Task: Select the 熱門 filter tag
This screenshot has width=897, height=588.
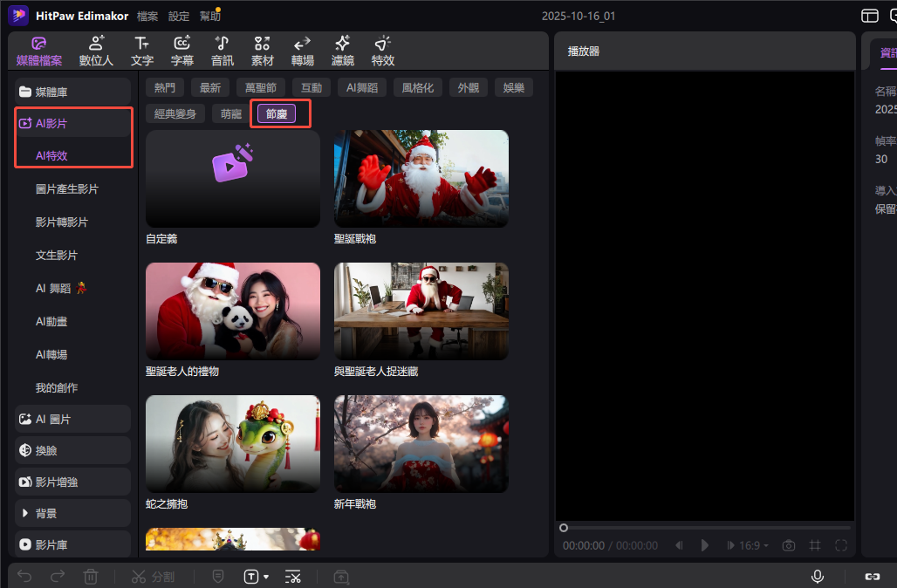Action: [x=165, y=87]
